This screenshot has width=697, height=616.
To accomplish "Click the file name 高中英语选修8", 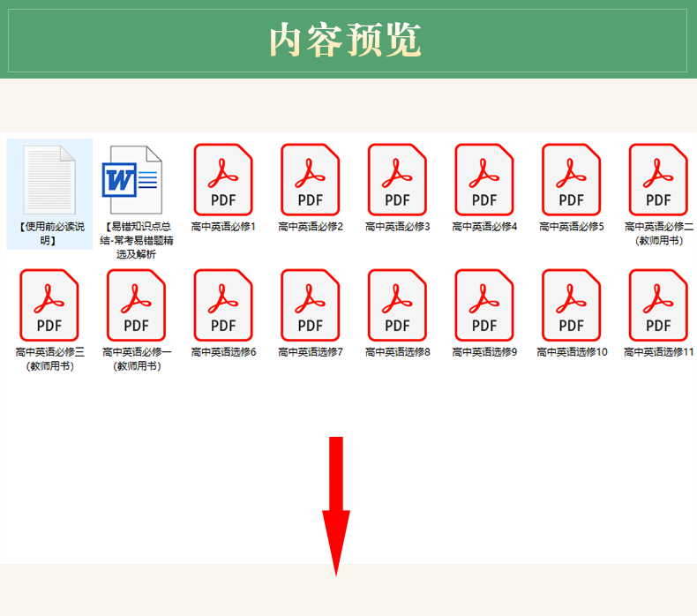I will (398, 352).
